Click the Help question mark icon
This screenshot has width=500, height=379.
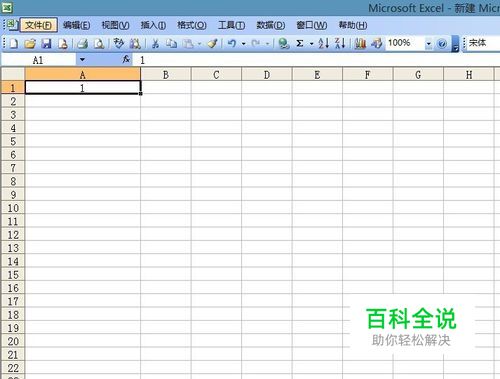pos(442,44)
